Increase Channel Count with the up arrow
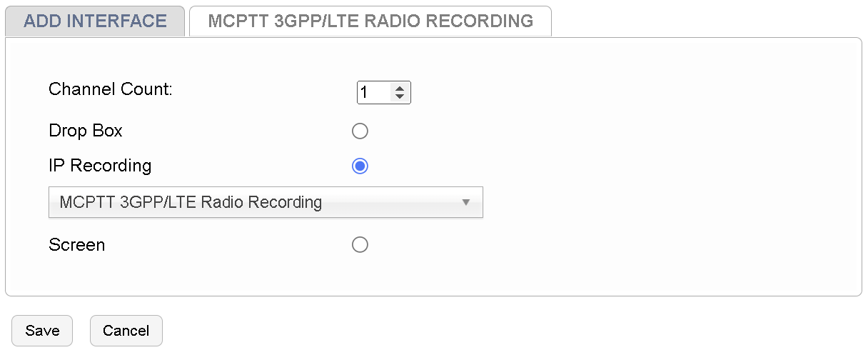 (x=400, y=89)
